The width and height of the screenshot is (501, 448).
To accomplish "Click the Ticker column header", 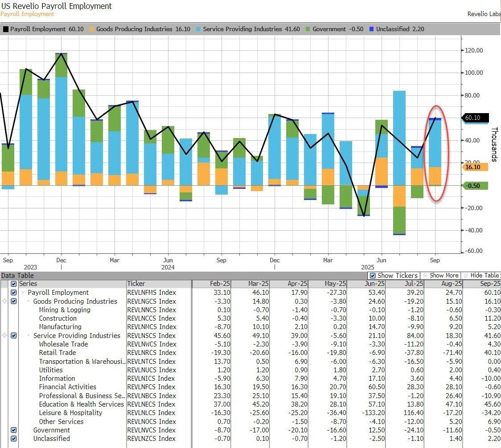I will click(136, 284).
